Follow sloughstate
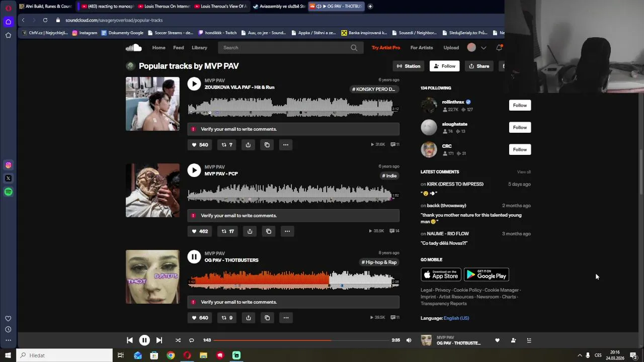Image resolution: width=644 pixels, height=362 pixels. pyautogui.click(x=520, y=127)
